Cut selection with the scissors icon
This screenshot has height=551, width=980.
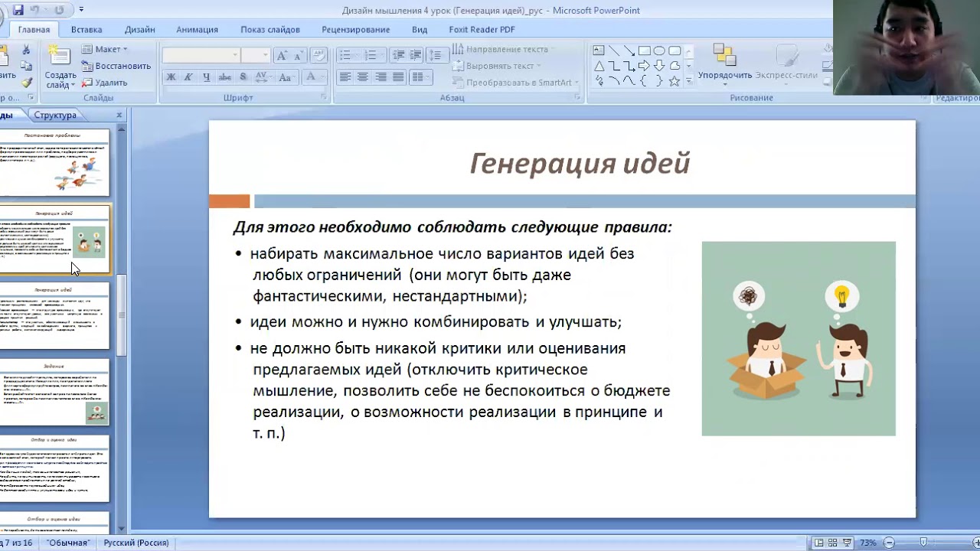(x=27, y=49)
